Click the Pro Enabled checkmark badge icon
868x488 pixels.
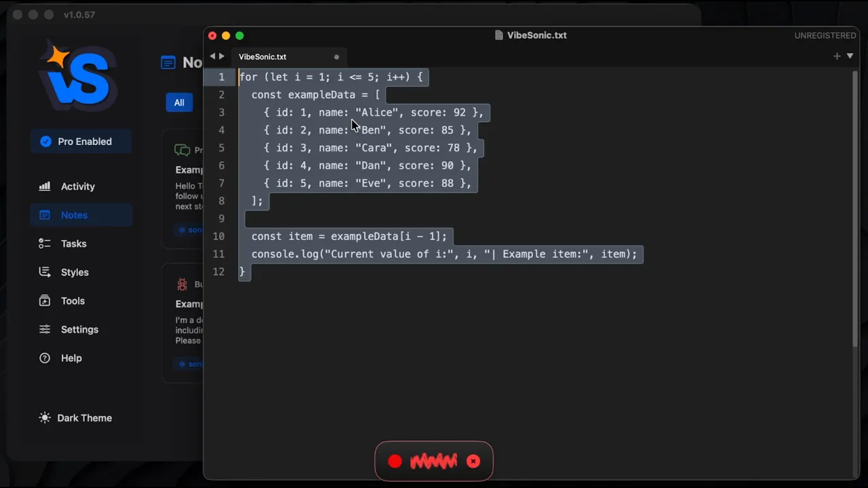pos(45,142)
